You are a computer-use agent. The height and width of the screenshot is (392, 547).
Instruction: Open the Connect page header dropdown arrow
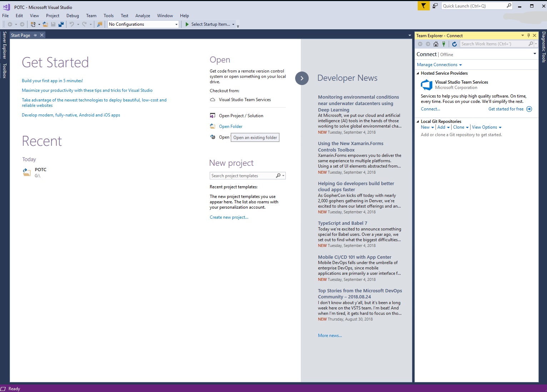click(535, 54)
